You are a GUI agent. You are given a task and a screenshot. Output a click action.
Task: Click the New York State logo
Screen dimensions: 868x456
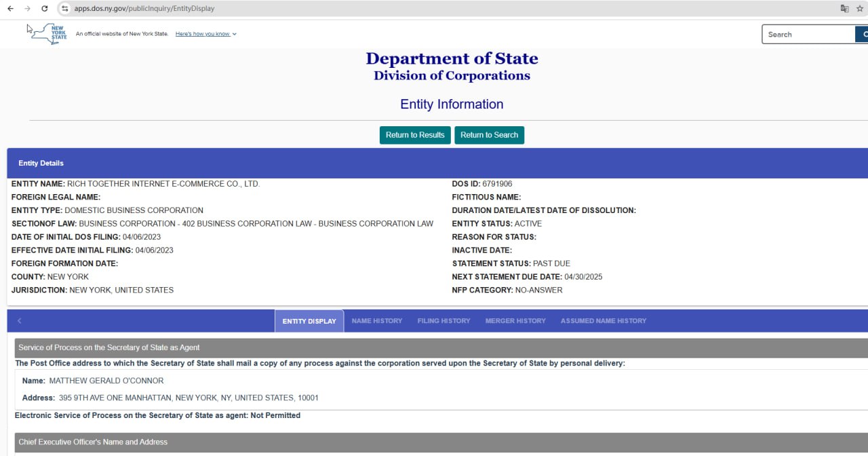(49, 33)
